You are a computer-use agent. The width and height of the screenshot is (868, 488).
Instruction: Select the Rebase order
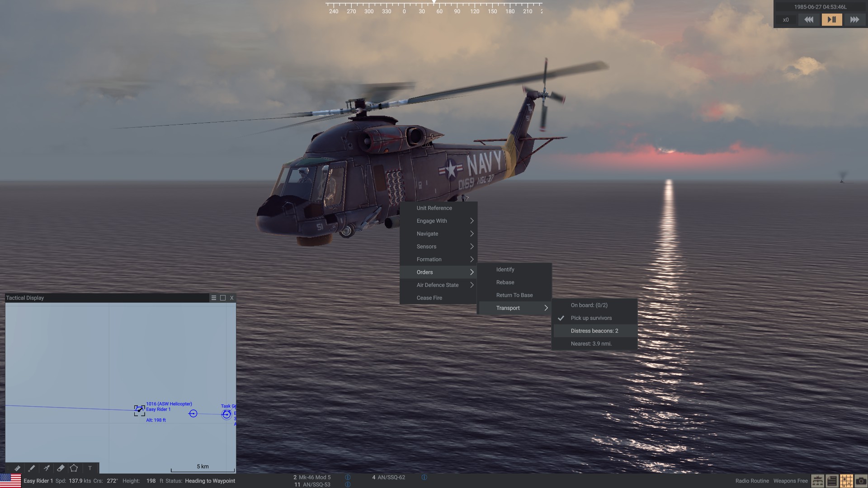[515, 282]
